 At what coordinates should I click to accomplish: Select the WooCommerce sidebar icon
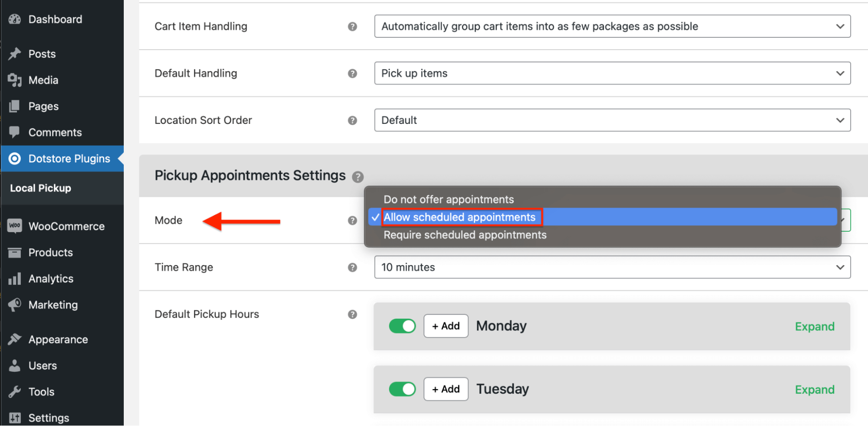(x=14, y=226)
